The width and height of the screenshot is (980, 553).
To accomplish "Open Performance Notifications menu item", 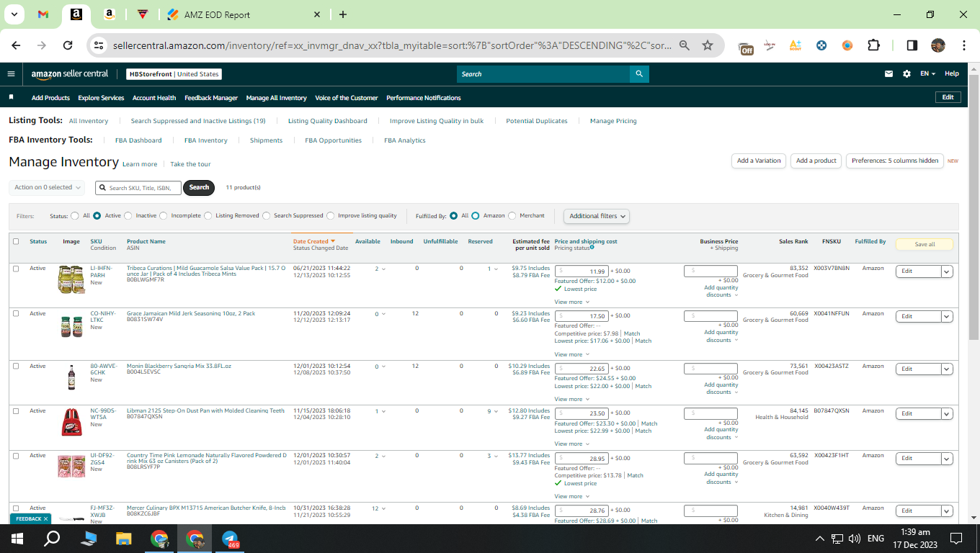I will 424,98.
